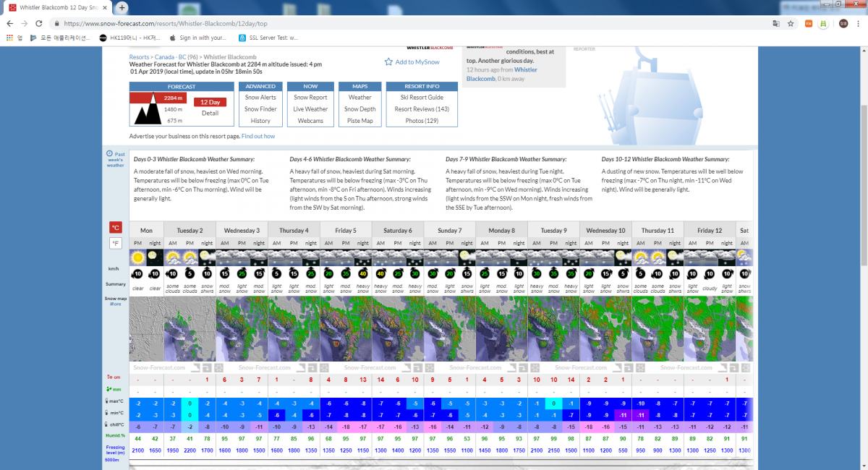Click the Saturday 6 AM 40 km/h wind icon
Viewport: 868px width, 470px height.
380,274
